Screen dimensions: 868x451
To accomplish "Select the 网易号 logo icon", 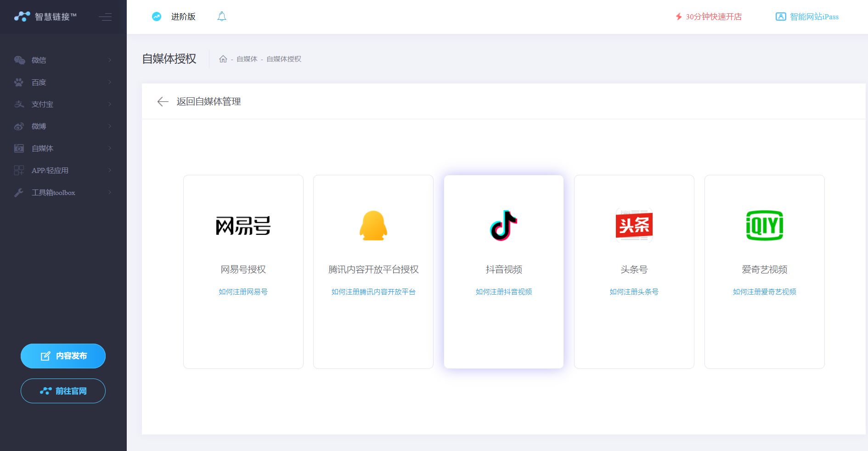I will pos(243,226).
